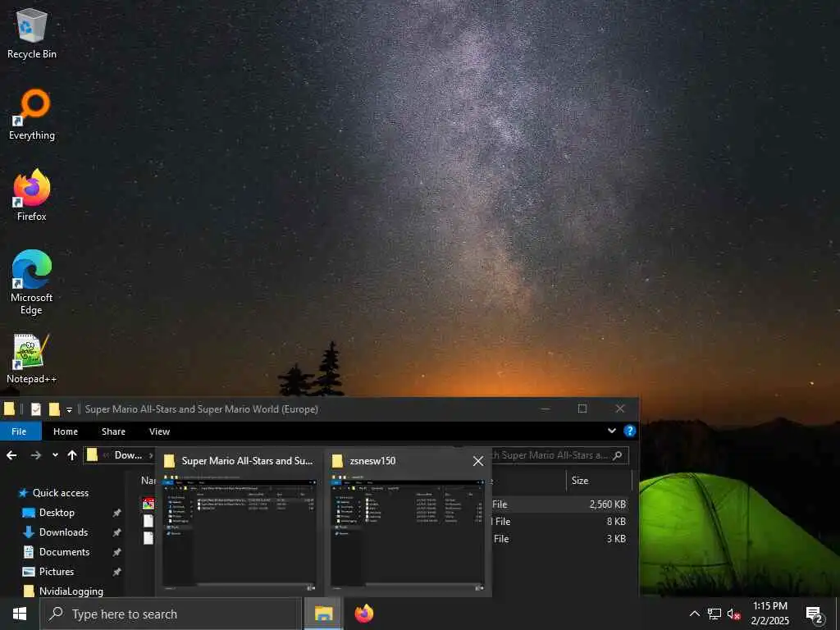This screenshot has width=840, height=630.
Task: Click the pin icon beside Pictures
Action: click(116, 572)
